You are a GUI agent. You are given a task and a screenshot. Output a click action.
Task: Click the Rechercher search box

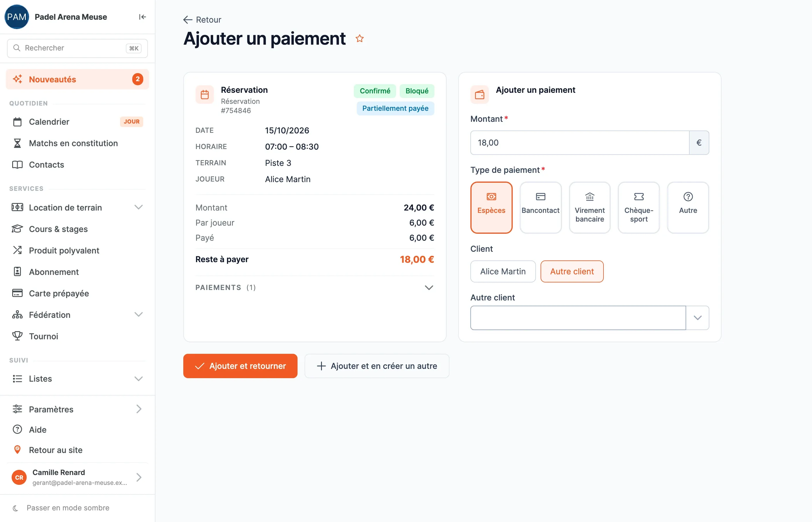point(77,48)
